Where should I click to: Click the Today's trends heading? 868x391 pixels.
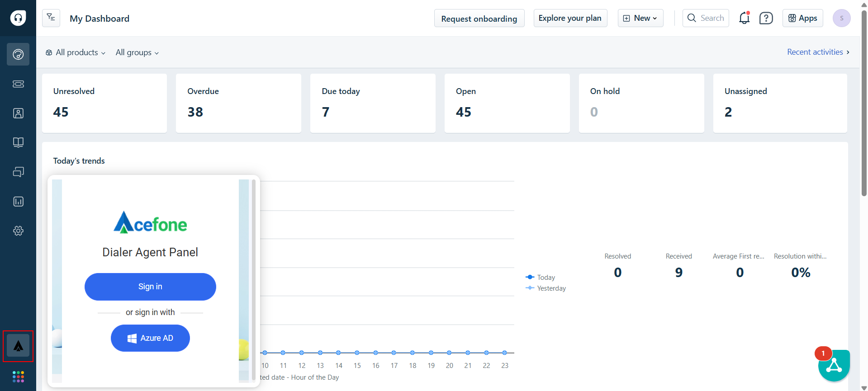[x=79, y=161]
